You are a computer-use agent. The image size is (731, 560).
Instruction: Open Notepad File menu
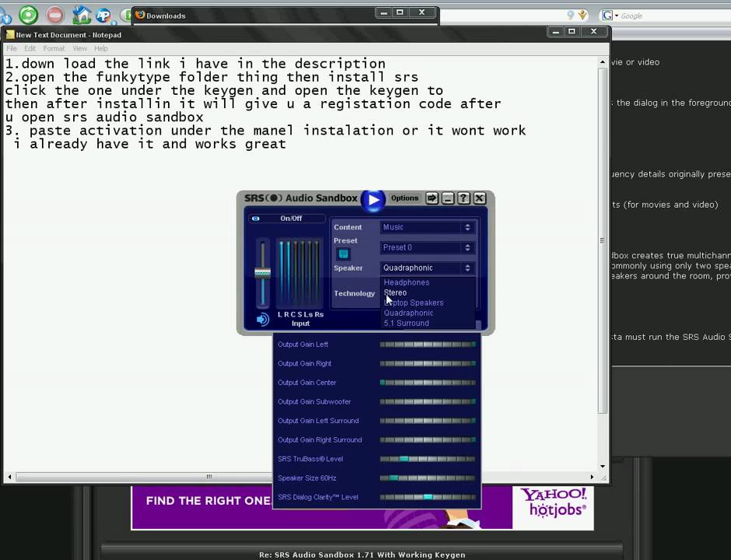coord(12,48)
